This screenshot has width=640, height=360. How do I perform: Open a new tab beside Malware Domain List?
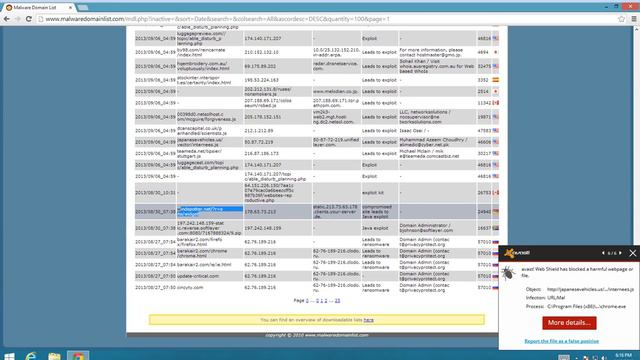83,8
